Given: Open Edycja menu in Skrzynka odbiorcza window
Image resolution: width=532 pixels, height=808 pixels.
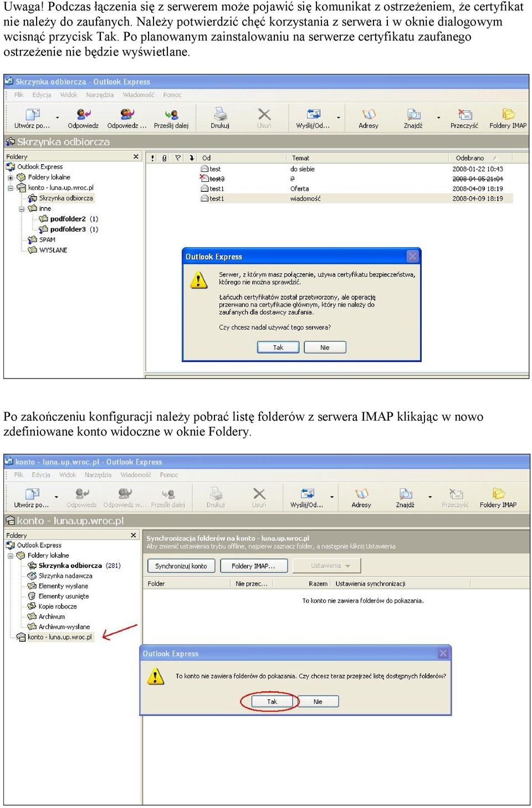Looking at the screenshot, I should 42,95.
